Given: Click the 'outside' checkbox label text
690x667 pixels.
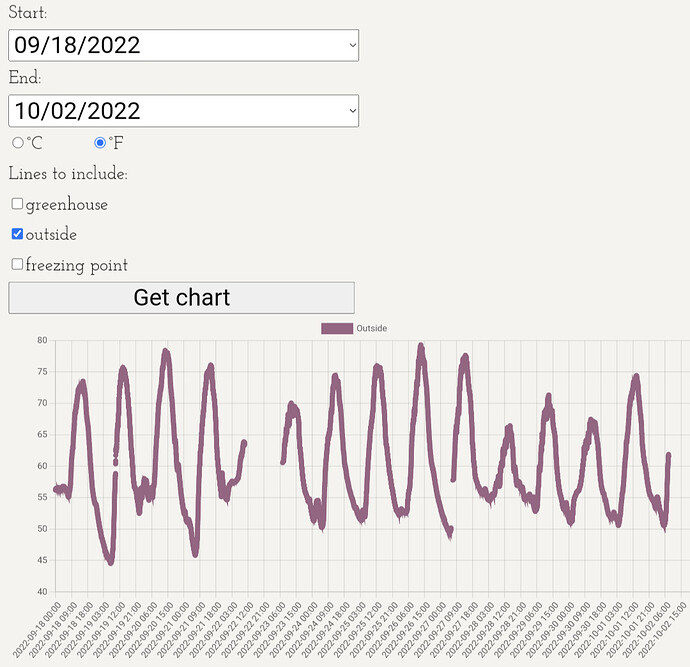Looking at the screenshot, I should click(51, 235).
